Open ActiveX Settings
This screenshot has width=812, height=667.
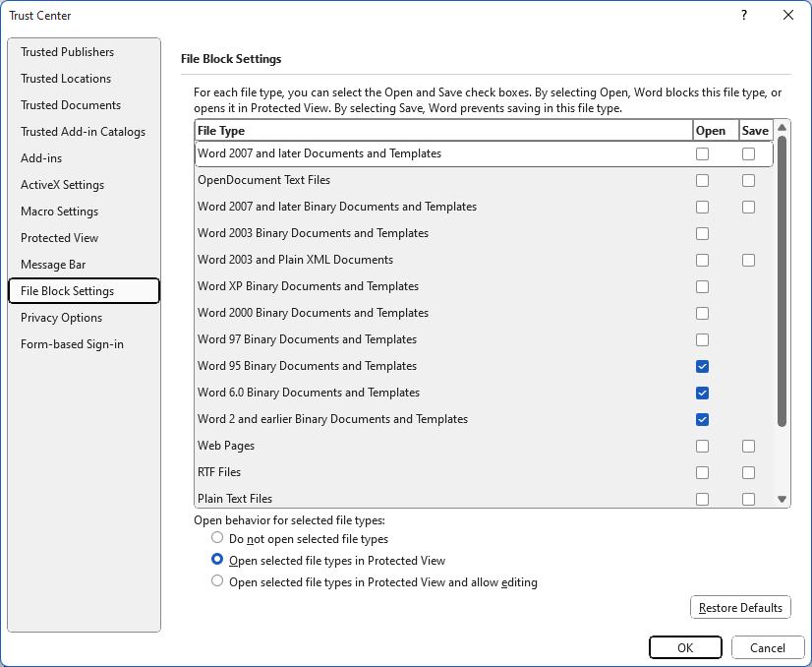84,185
